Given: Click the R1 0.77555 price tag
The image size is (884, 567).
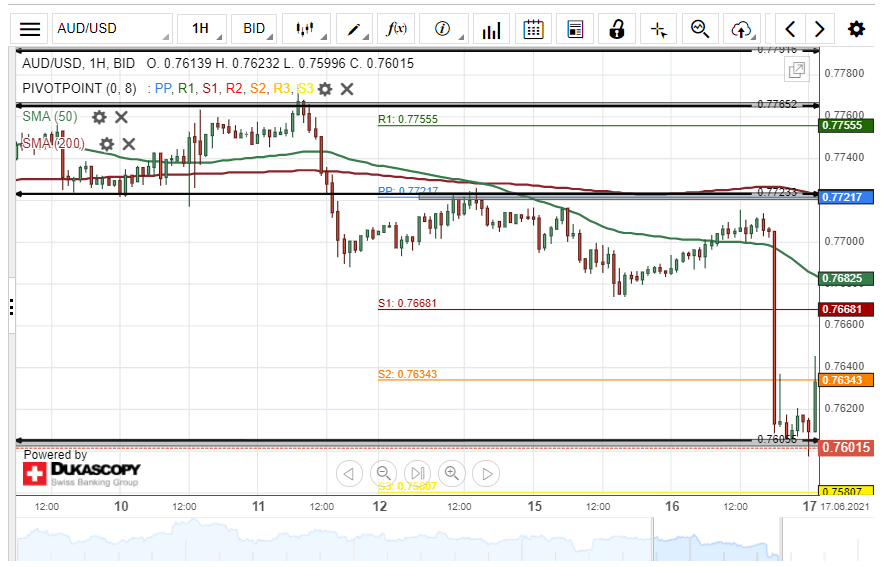Looking at the screenshot, I should tap(846, 125).
